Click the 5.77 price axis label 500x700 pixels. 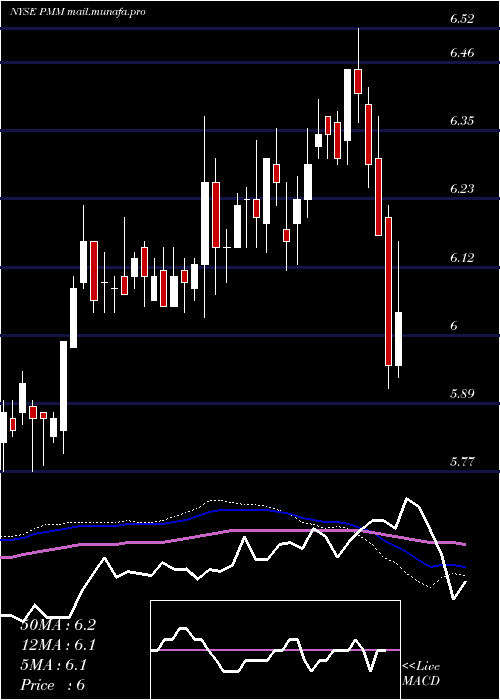click(x=462, y=462)
